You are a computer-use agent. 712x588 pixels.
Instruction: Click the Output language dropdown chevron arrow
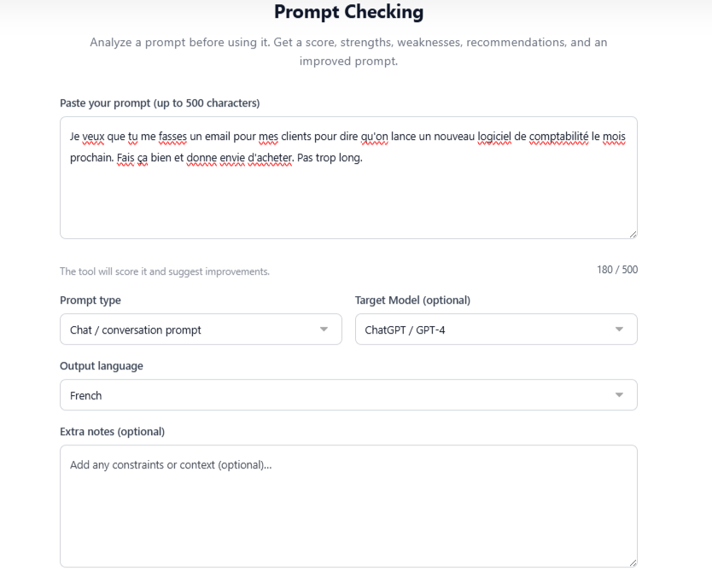tap(619, 395)
